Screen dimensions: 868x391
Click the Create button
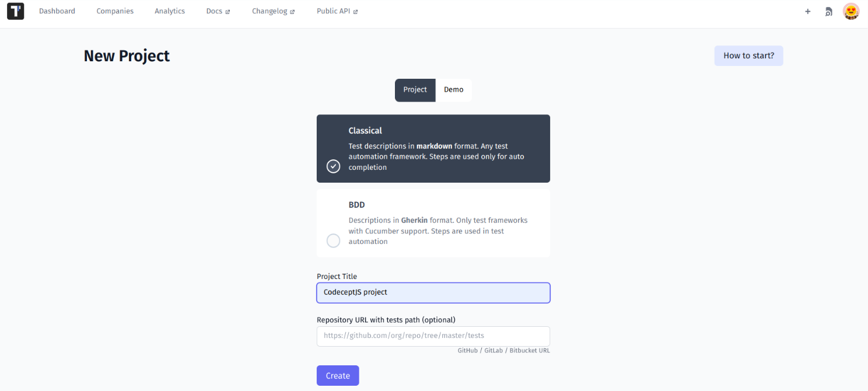click(338, 375)
